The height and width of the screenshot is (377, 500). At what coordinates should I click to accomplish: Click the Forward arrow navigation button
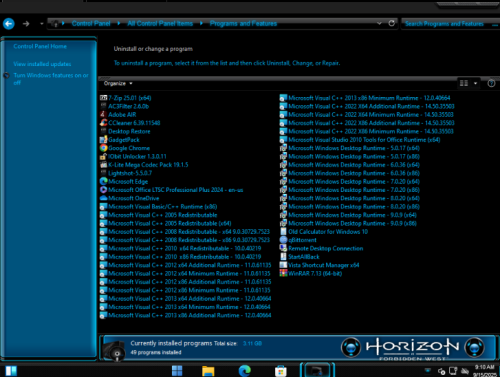(x=26, y=24)
